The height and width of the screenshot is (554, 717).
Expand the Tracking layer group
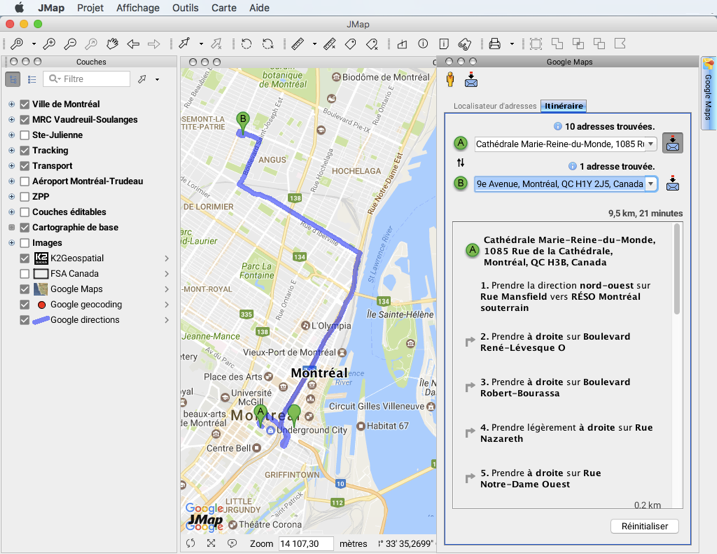click(x=11, y=150)
